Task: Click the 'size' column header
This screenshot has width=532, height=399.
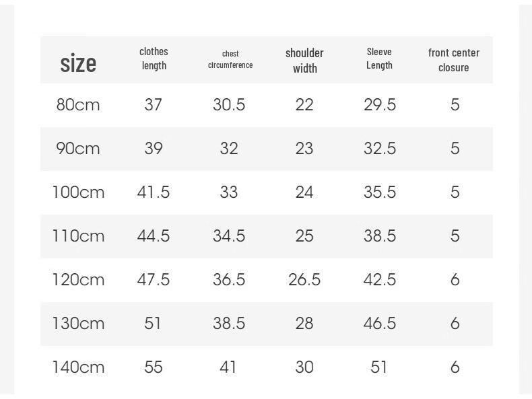Action: pyautogui.click(x=78, y=63)
